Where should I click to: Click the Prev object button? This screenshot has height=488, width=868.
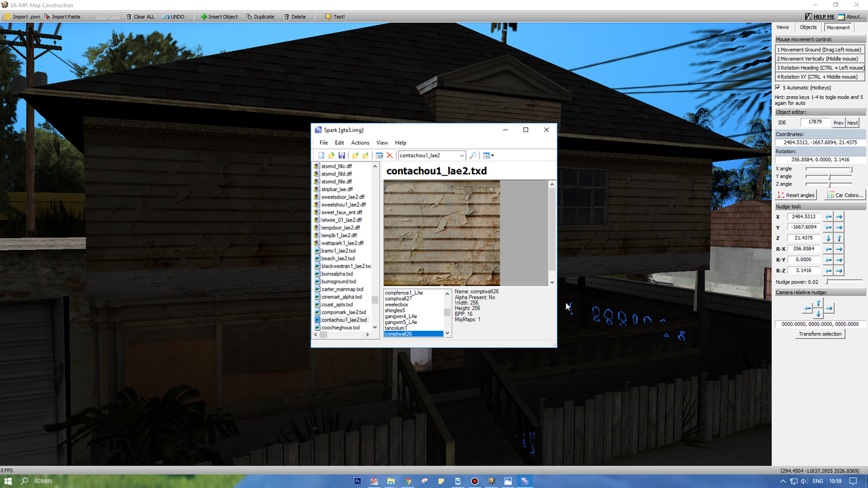point(838,123)
